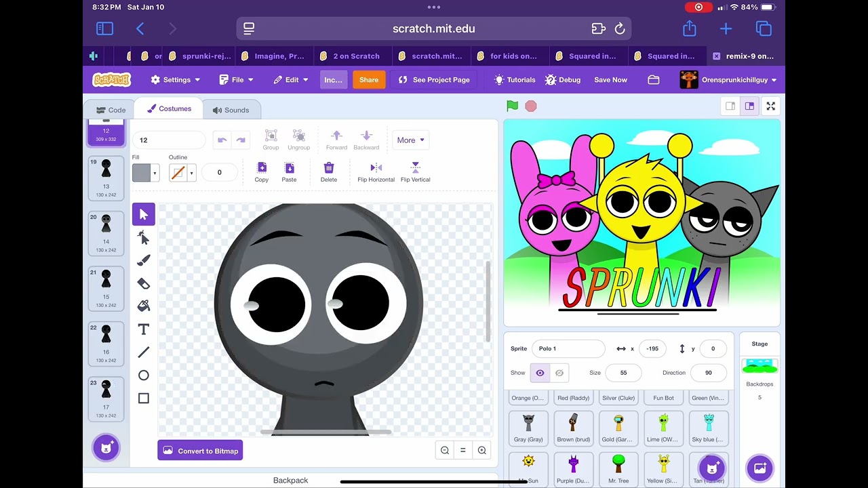Select the arrow Select tool

click(144, 214)
